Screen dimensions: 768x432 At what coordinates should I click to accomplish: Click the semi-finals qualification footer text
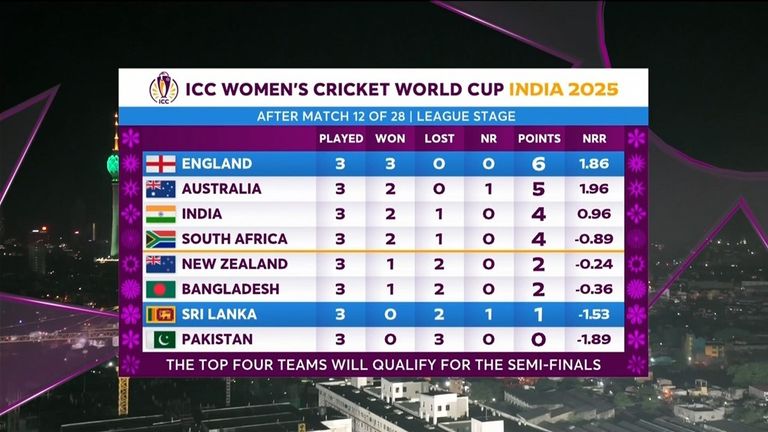[383, 364]
